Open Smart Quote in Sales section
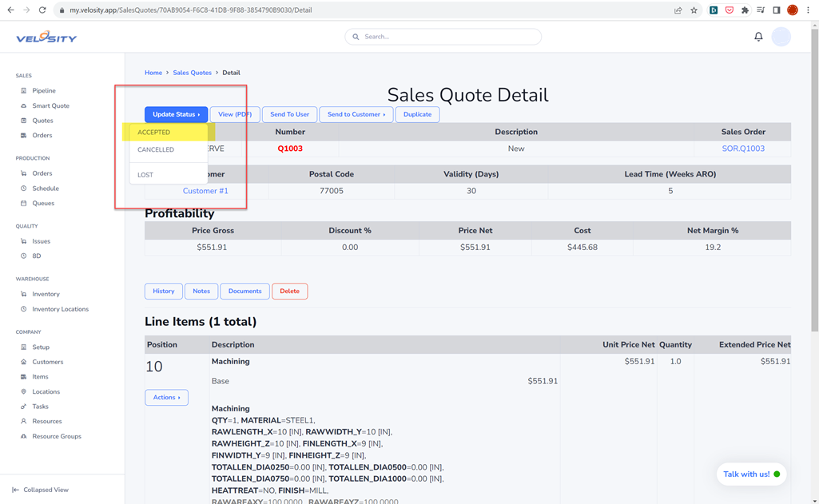Viewport: 819px width, 504px height. (50, 105)
